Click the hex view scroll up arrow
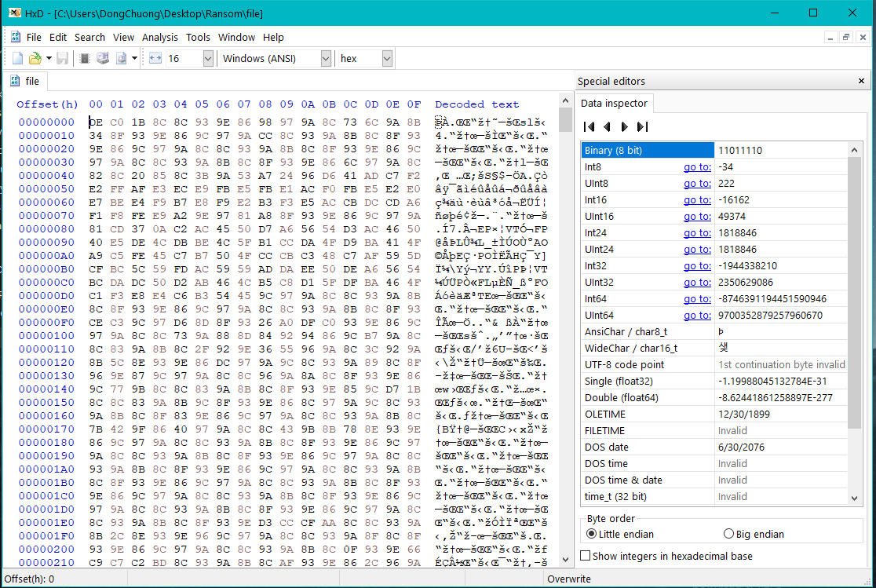The height and width of the screenshot is (588, 876). pyautogui.click(x=565, y=101)
